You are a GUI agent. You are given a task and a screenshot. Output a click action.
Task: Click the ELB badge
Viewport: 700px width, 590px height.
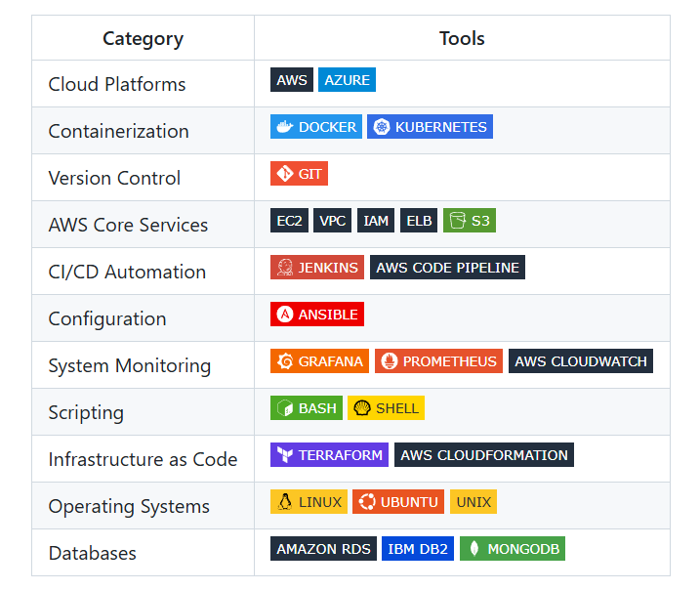[x=419, y=221]
